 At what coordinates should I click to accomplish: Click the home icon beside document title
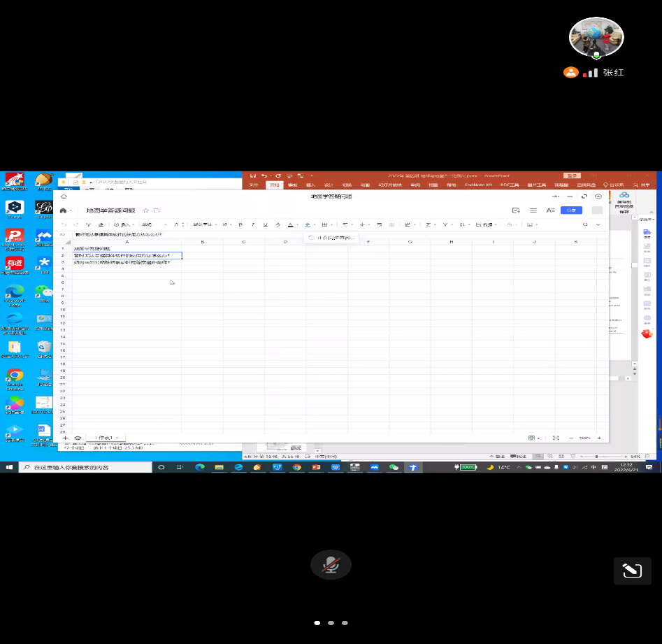[x=64, y=210]
